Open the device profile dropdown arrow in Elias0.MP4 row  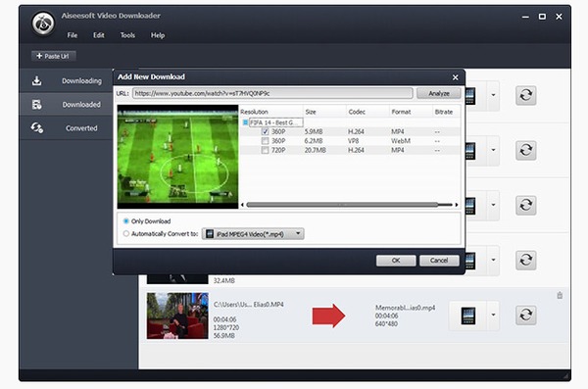pos(494,316)
